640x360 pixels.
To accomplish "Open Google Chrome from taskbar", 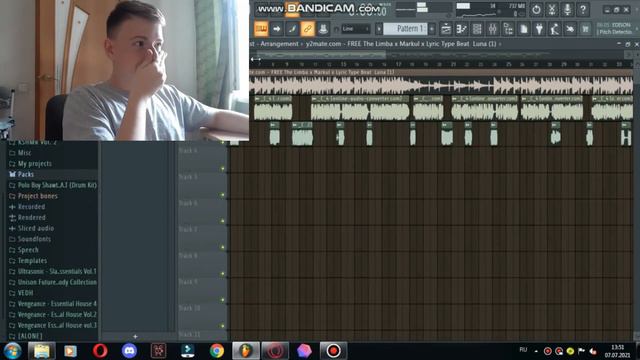I will 217,351.
